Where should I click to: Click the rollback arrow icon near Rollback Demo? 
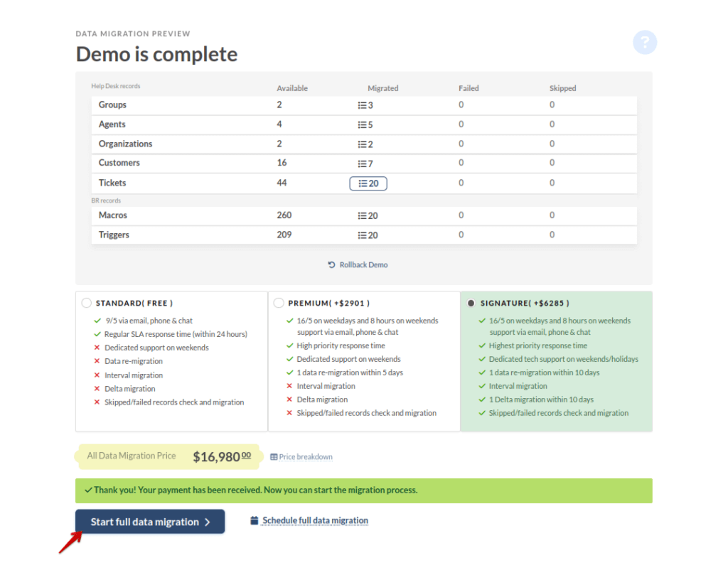point(330,264)
